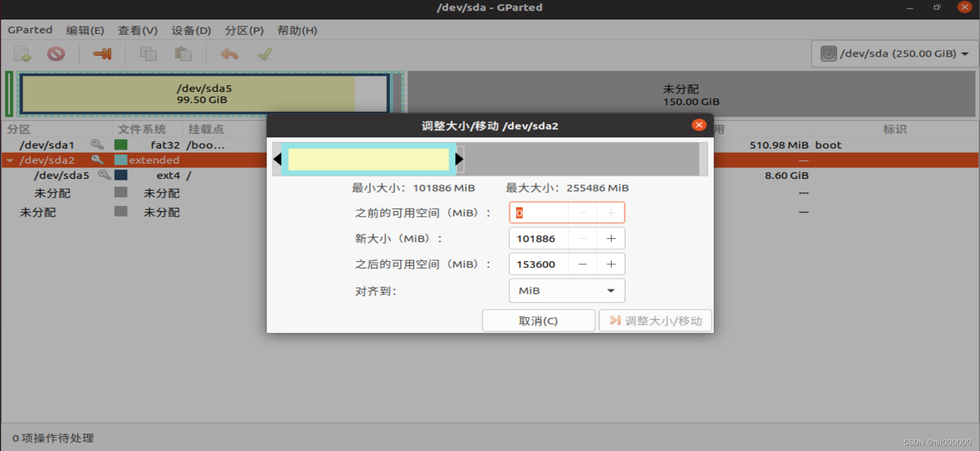
Task: Click the green fat32 color square
Action: 121,144
